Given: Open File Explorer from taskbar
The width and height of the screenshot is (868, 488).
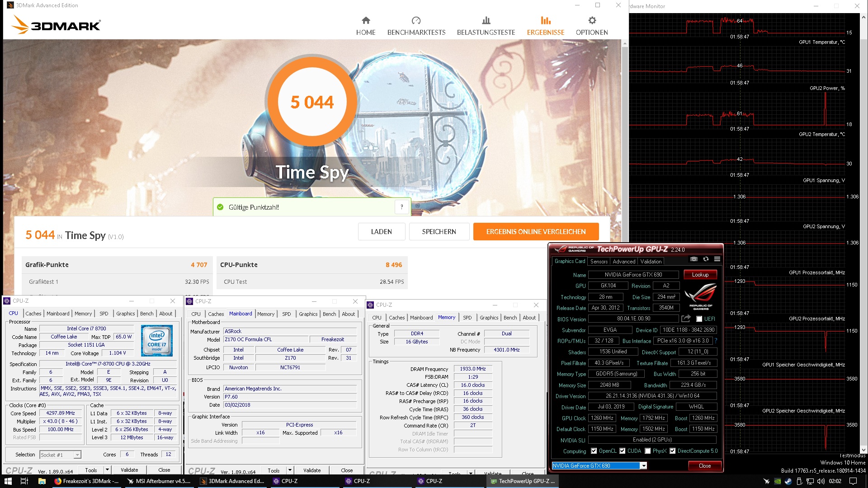Looking at the screenshot, I should tap(42, 481).
